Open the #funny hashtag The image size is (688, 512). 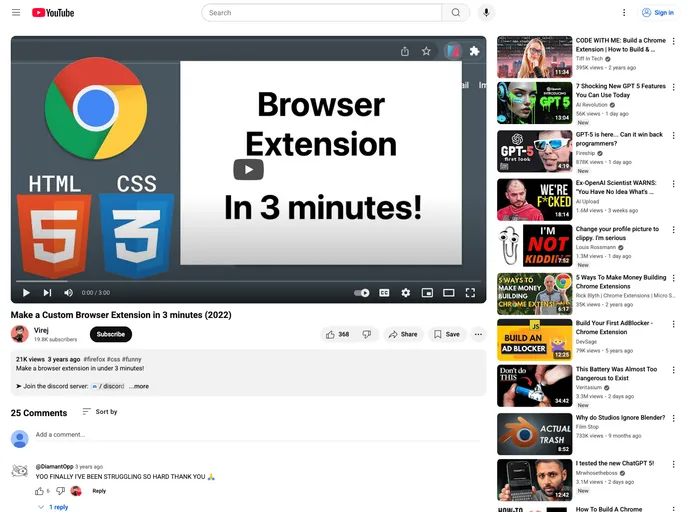132,359
